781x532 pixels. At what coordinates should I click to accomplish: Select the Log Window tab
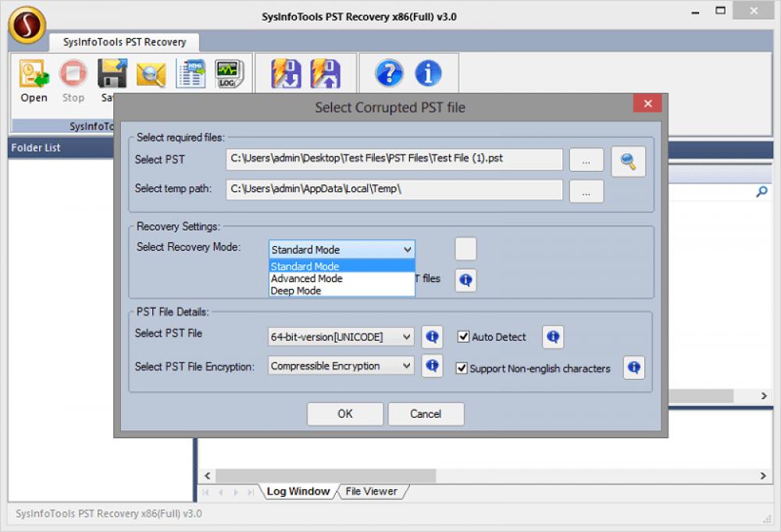point(298,491)
